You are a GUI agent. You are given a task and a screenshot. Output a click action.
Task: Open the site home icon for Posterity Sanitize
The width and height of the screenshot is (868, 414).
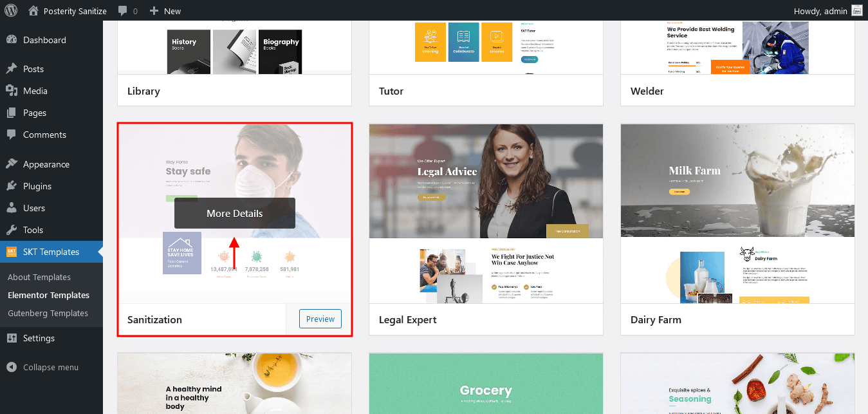(x=33, y=10)
